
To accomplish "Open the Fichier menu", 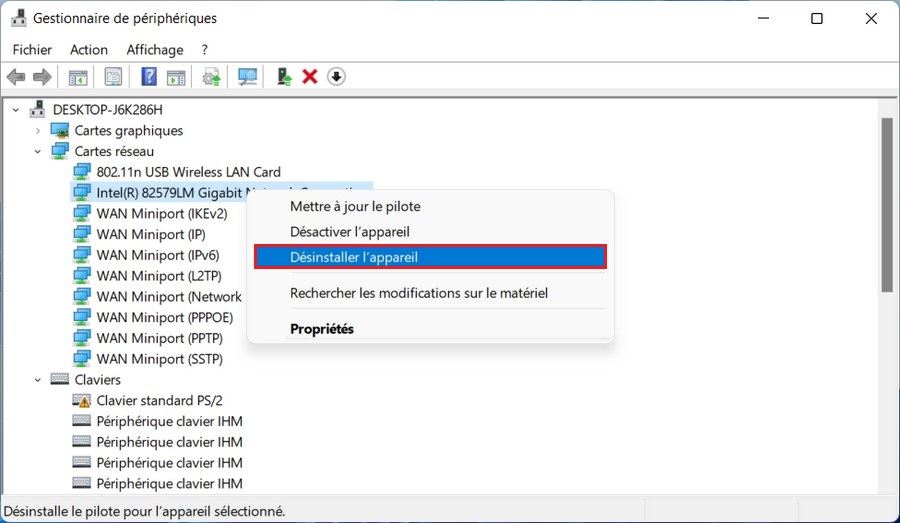I will pyautogui.click(x=32, y=50).
